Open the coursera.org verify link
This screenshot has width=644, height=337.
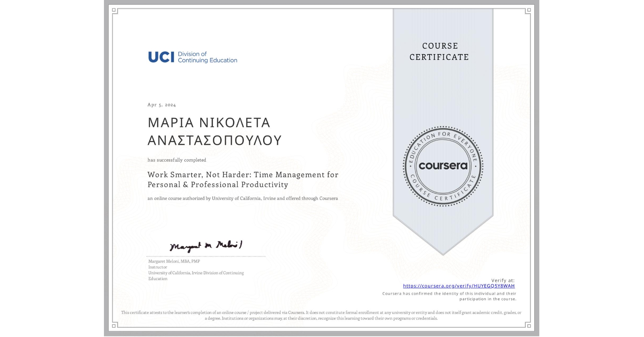click(x=459, y=286)
